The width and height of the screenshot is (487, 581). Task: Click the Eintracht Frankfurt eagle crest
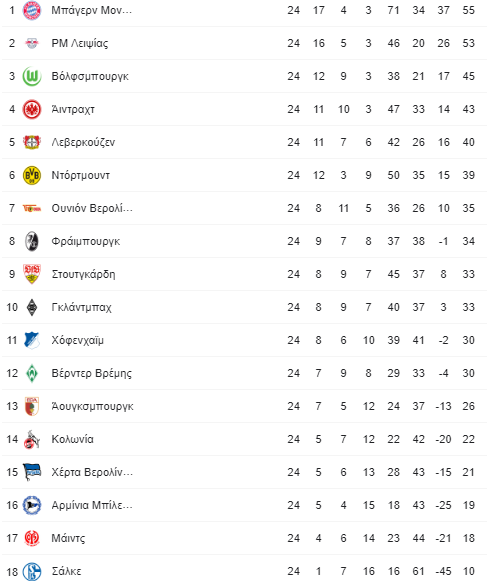click(32, 109)
